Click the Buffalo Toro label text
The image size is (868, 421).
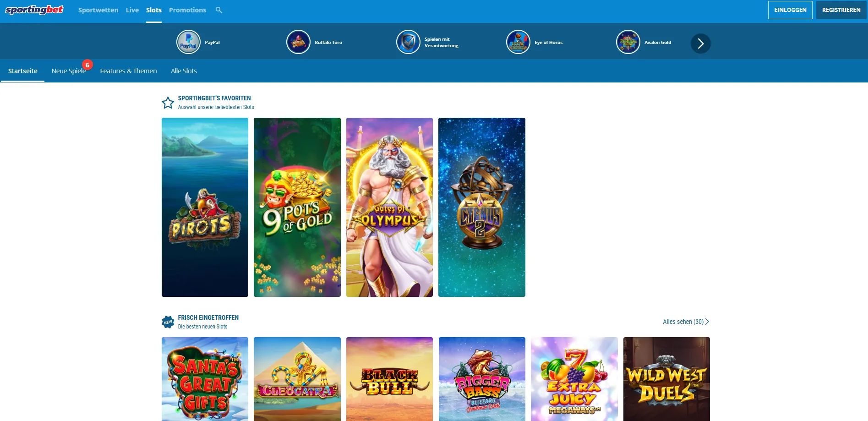click(328, 42)
